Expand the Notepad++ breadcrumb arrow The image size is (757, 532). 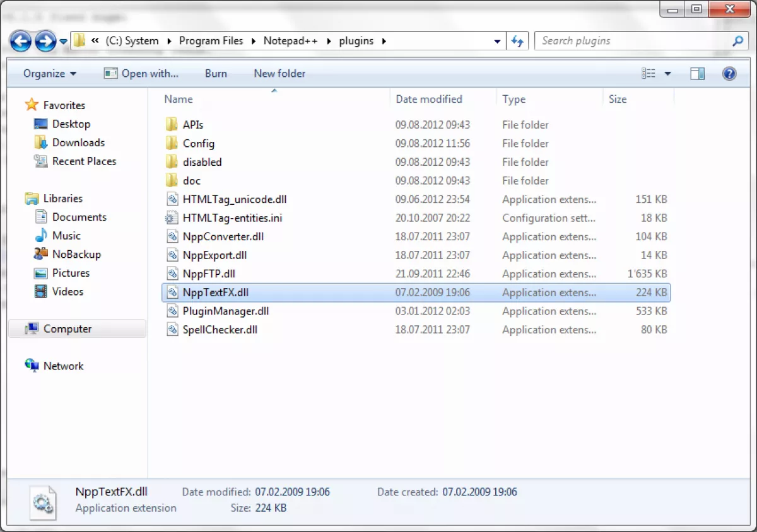(x=329, y=40)
